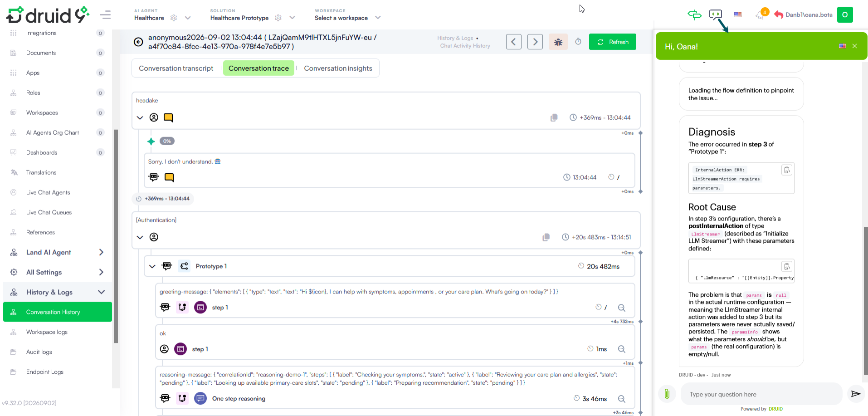Collapse the headake message block
The width and height of the screenshot is (868, 416).
point(140,117)
